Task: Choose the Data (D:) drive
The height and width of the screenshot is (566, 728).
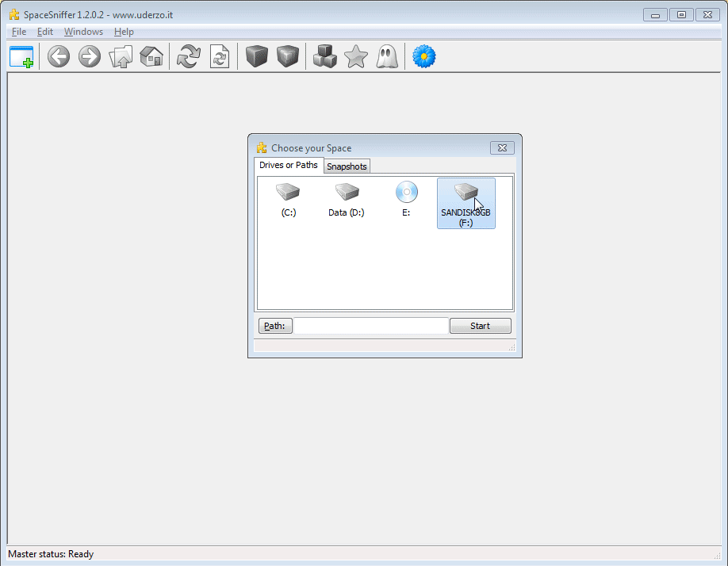Action: click(x=347, y=201)
